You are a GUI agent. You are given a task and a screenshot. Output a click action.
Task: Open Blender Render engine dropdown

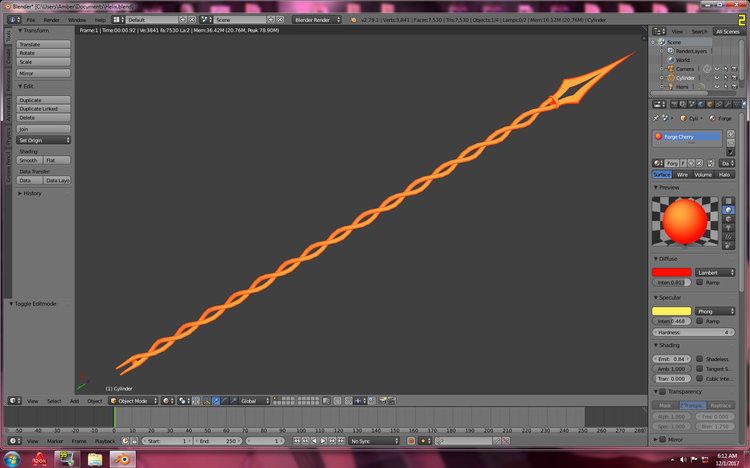(317, 20)
